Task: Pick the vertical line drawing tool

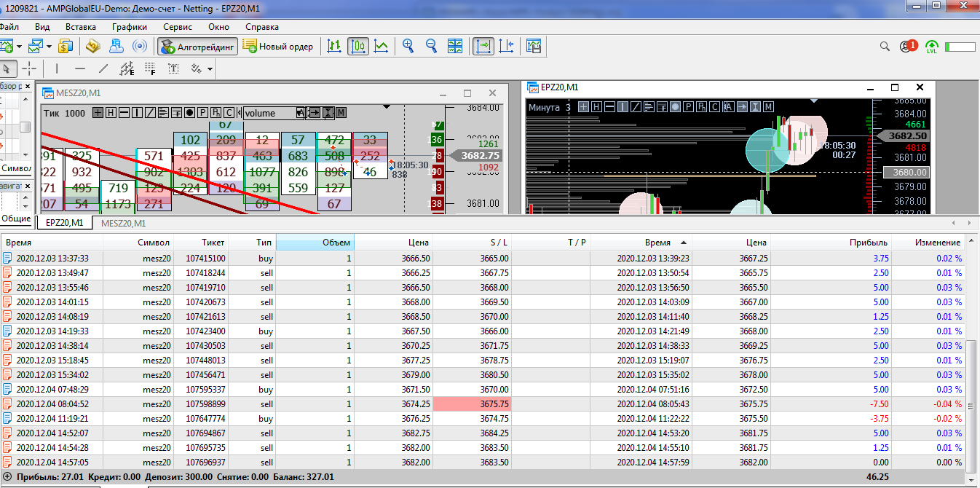Action: point(57,68)
